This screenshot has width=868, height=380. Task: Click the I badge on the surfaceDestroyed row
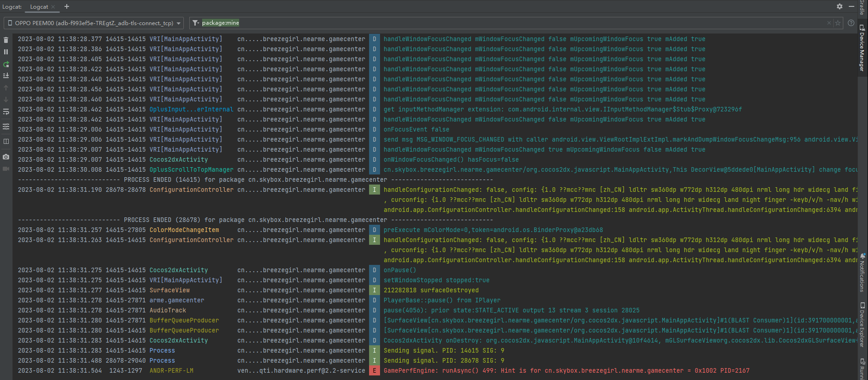(x=374, y=290)
